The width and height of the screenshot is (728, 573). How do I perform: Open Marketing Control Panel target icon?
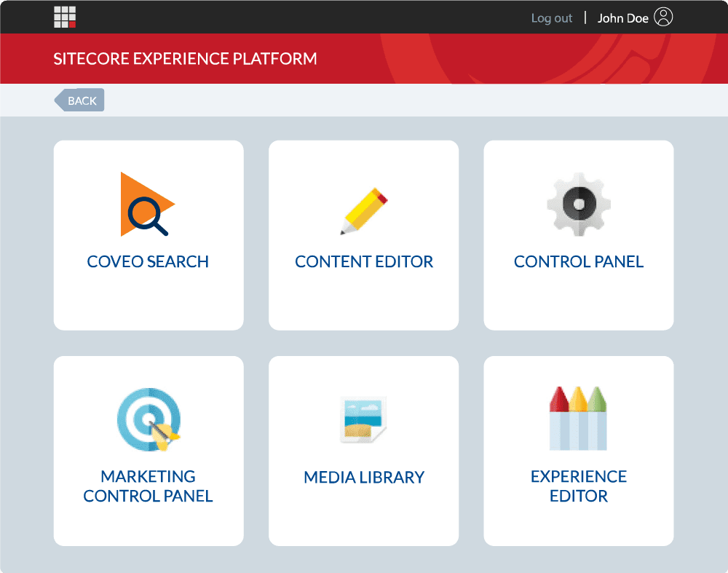(x=149, y=420)
